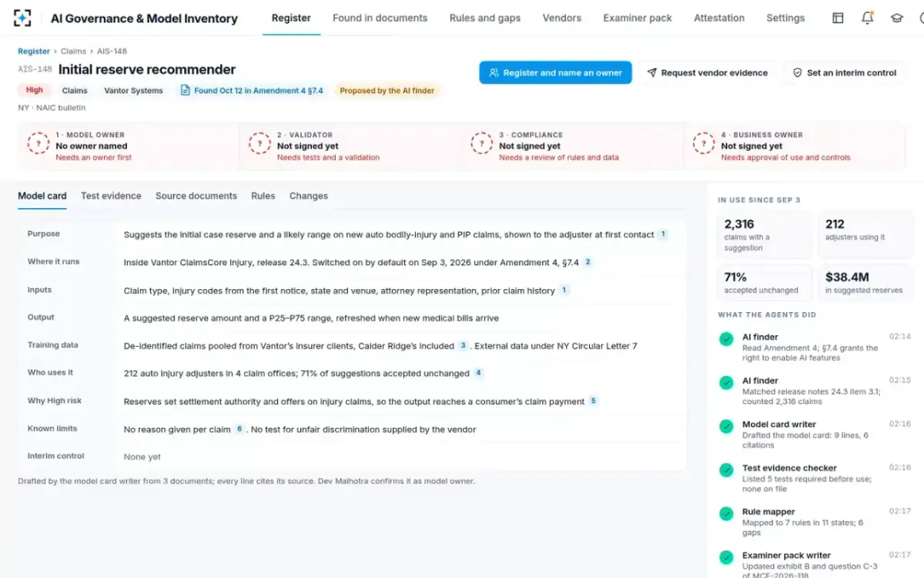Click 'Needs tests and a validation' text
Screen dimensions: 924x578
[x=328, y=157]
